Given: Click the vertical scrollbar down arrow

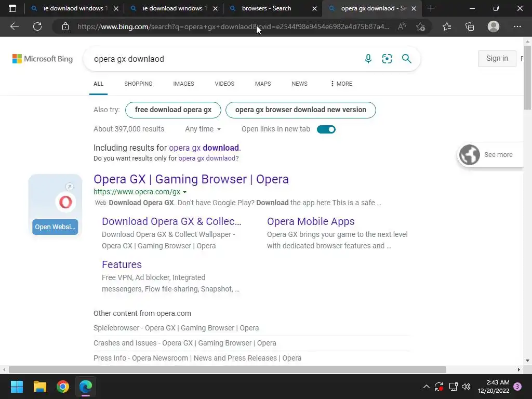Looking at the screenshot, I should [528, 361].
